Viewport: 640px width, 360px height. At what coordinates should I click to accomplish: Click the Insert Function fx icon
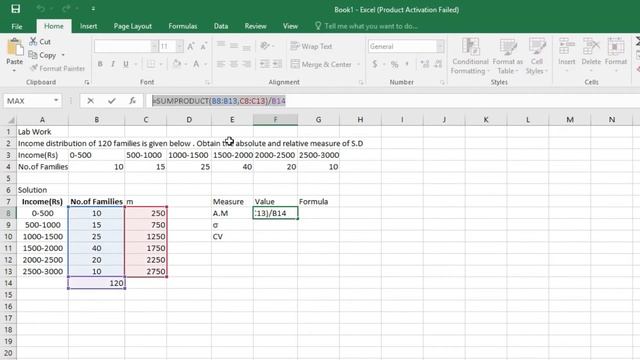(x=132, y=101)
